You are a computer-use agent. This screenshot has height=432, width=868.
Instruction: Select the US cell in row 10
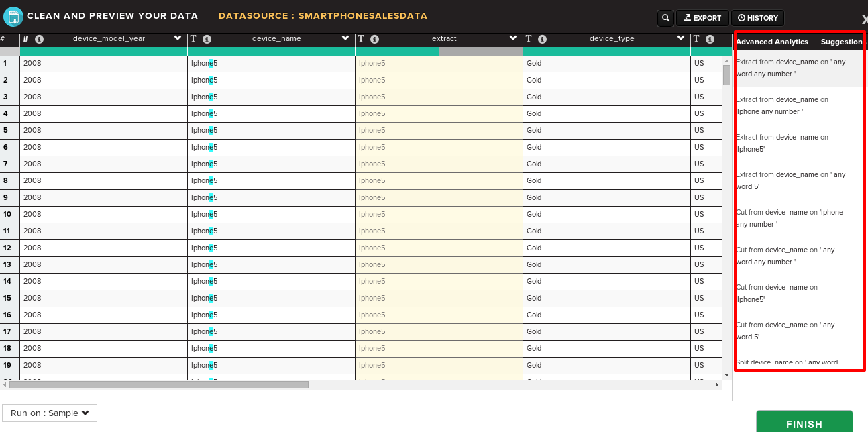point(706,214)
